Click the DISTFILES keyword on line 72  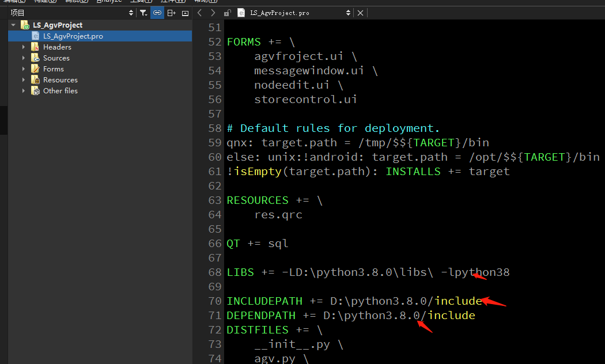click(x=258, y=330)
